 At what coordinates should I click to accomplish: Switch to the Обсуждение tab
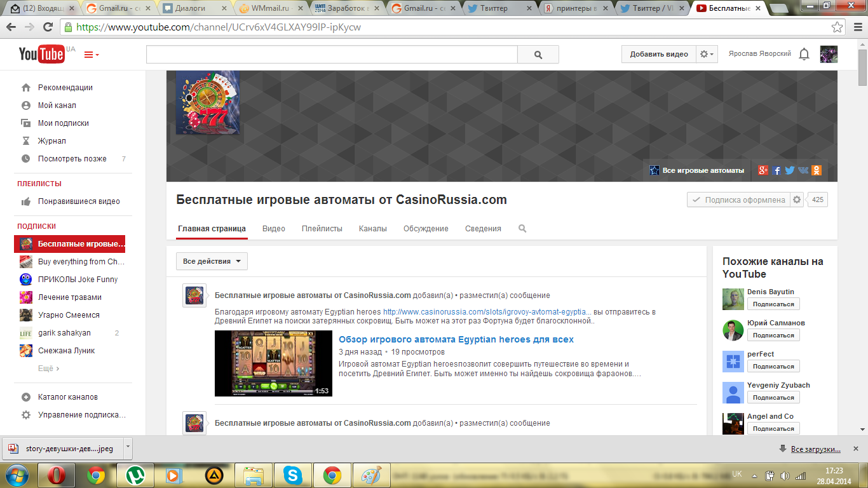tap(426, 229)
